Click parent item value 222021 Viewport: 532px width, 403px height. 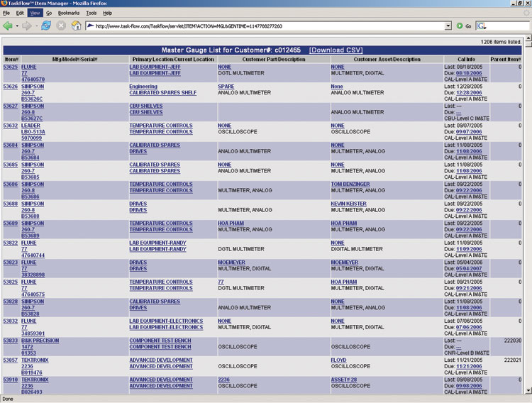[513, 360]
